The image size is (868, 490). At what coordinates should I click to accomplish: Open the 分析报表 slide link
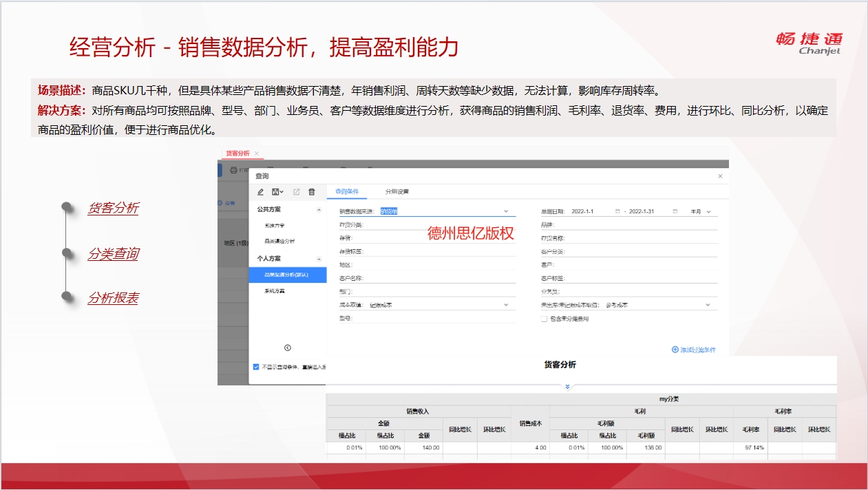tap(113, 298)
